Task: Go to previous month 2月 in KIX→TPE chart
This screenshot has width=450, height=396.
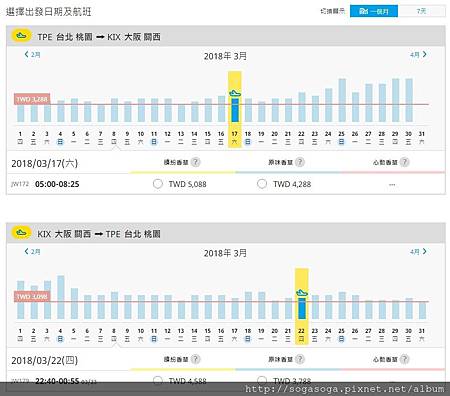Action: click(x=32, y=251)
